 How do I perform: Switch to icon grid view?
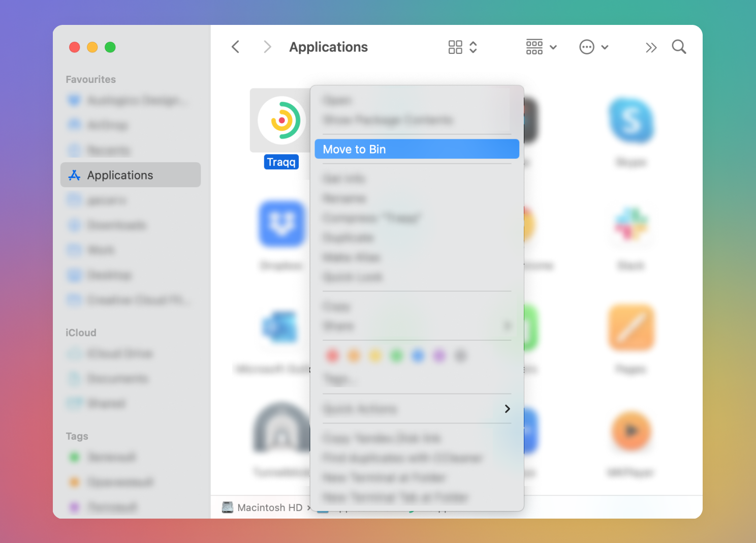(455, 47)
